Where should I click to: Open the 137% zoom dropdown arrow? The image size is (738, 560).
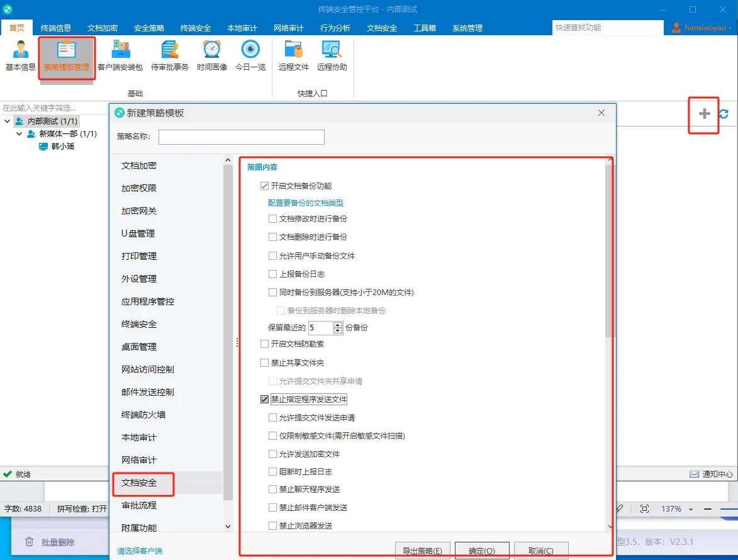pyautogui.click(x=690, y=509)
